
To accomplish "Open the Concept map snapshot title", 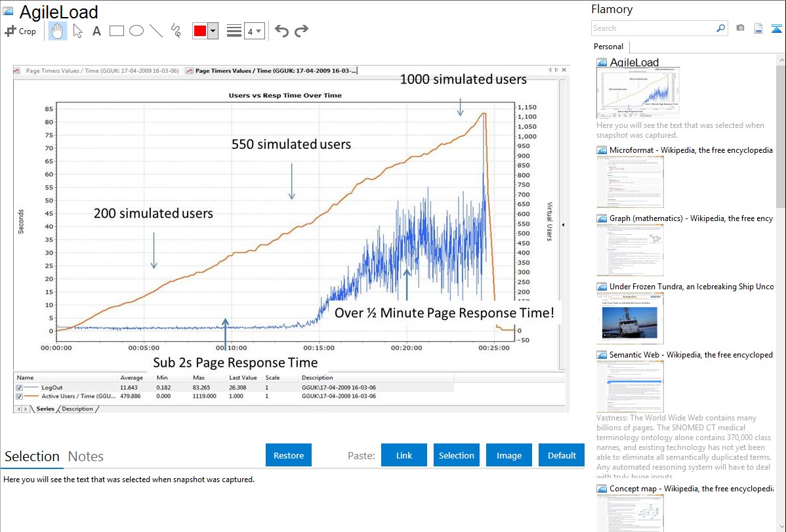I will pos(692,488).
